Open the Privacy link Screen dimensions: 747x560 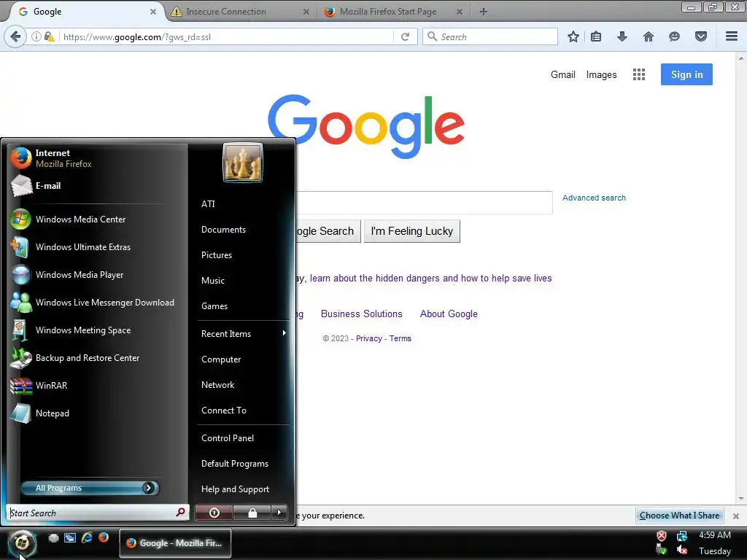[368, 338]
